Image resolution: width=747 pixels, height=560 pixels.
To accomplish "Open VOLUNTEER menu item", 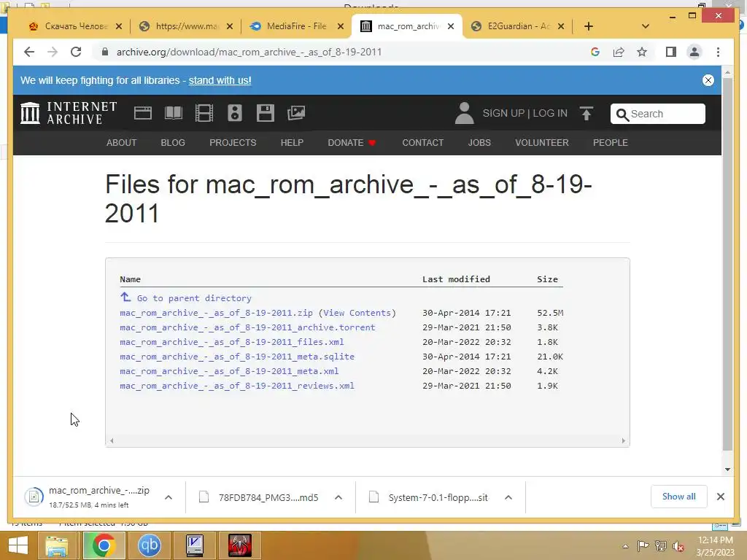I will pos(542,142).
